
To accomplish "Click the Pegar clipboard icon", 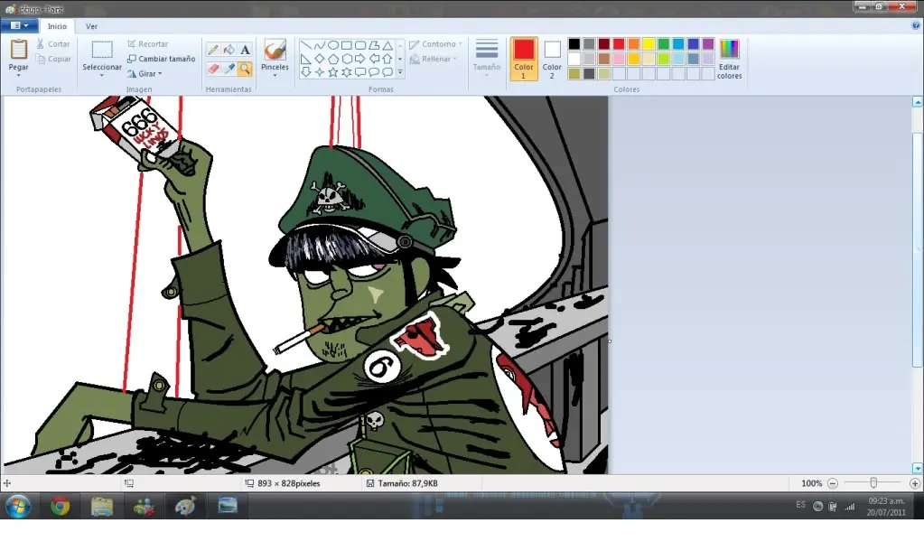I will (x=19, y=50).
